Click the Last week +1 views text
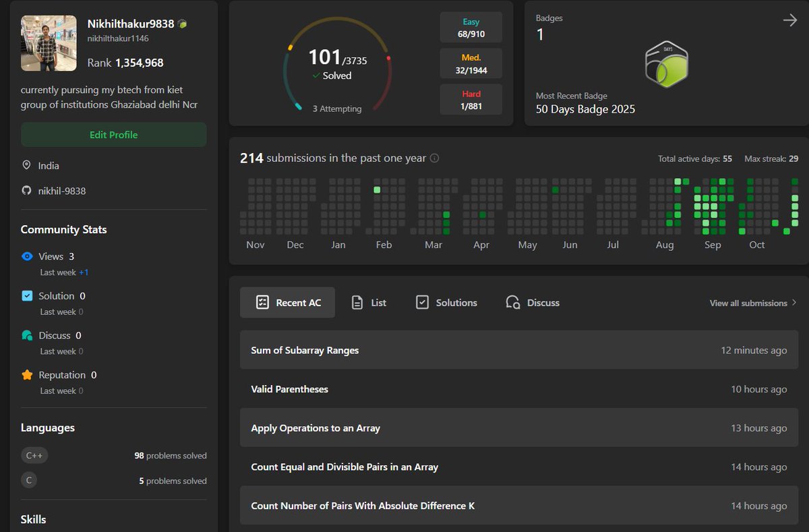The width and height of the screenshot is (809, 532). point(64,272)
